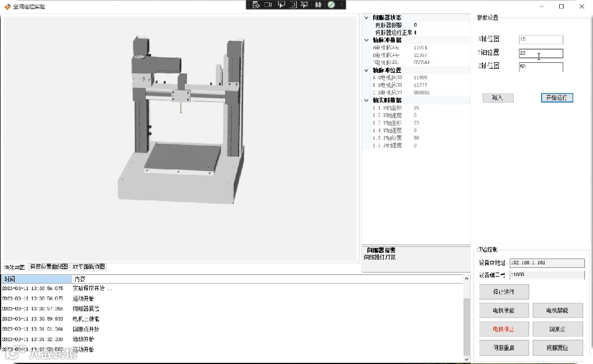
Task: Click the 写入 button
Action: click(498, 98)
